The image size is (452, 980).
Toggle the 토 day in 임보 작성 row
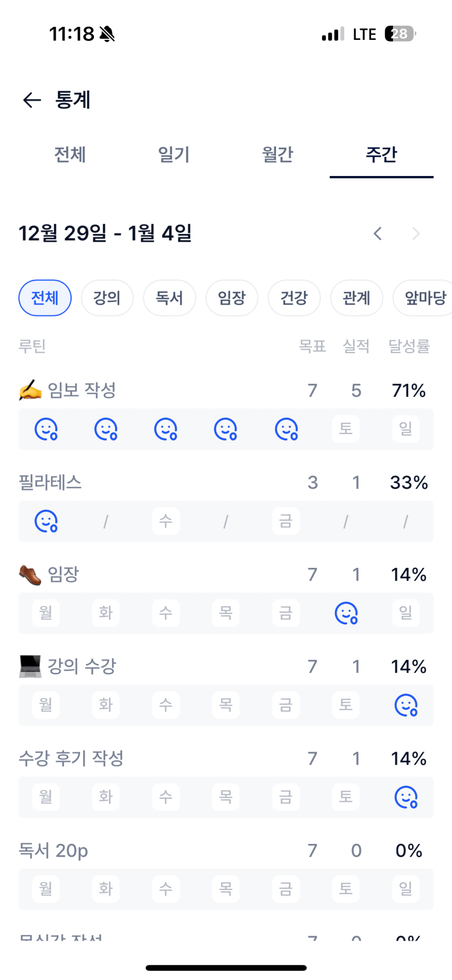[345, 429]
